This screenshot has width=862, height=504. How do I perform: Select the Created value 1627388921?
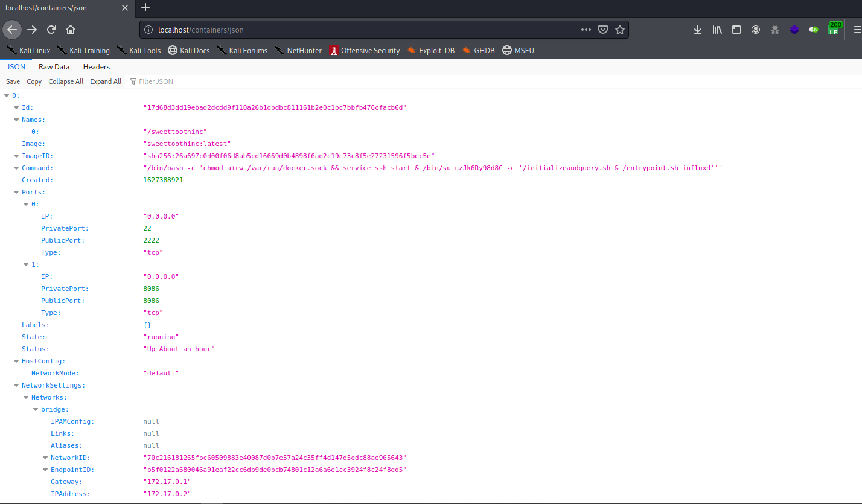pyautogui.click(x=163, y=180)
